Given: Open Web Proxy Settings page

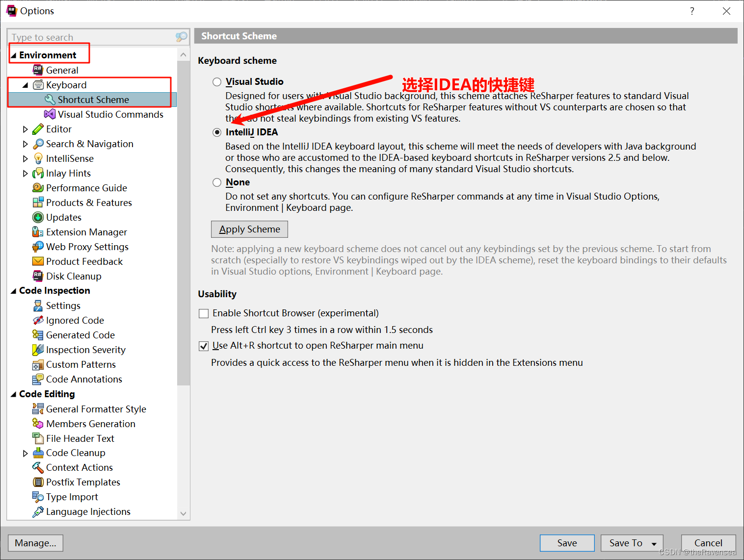Looking at the screenshot, I should coord(87,247).
